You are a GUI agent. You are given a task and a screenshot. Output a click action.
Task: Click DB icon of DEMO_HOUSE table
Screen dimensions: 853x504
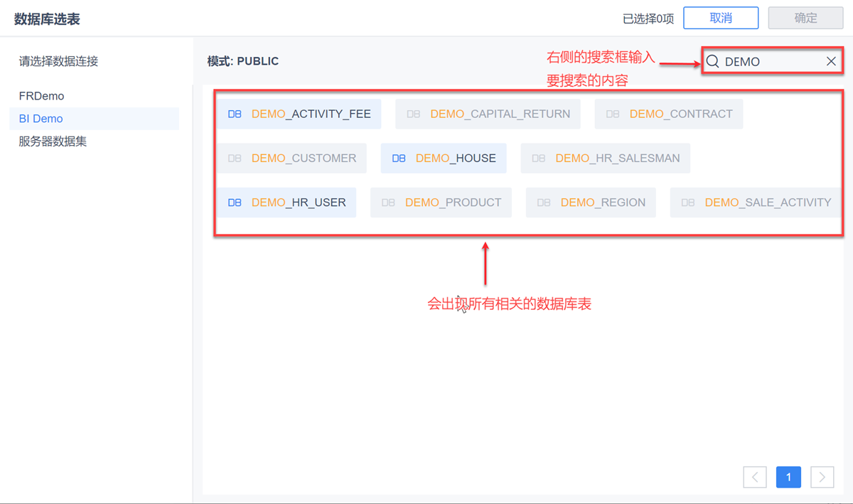(x=399, y=158)
